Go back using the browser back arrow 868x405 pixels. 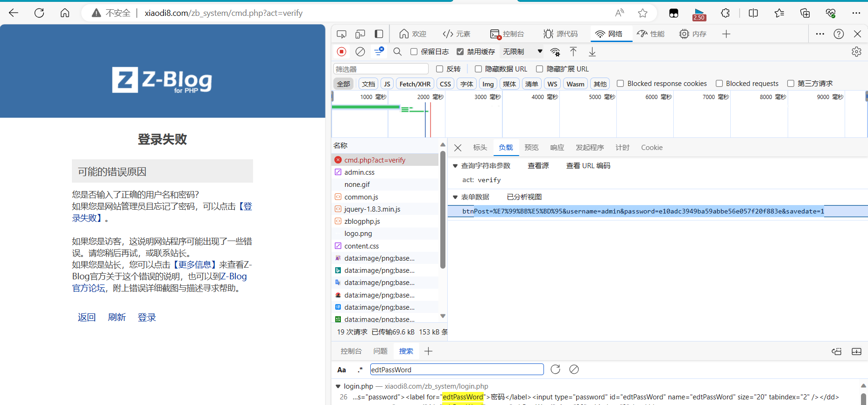pos(14,13)
